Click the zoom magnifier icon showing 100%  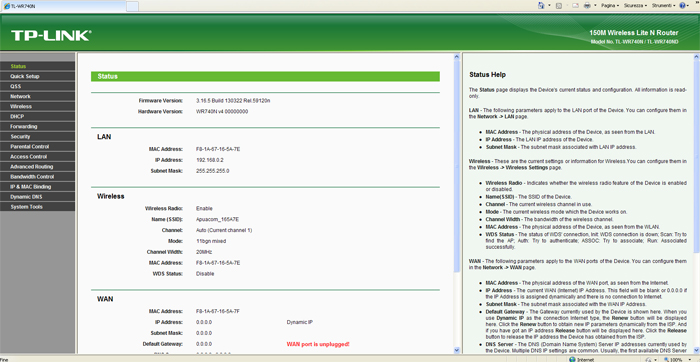tap(666, 359)
